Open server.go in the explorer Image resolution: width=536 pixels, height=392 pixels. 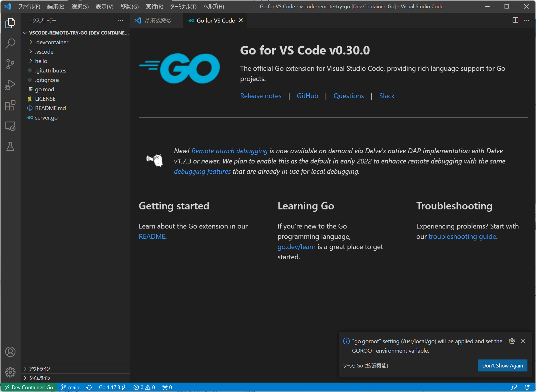click(46, 118)
